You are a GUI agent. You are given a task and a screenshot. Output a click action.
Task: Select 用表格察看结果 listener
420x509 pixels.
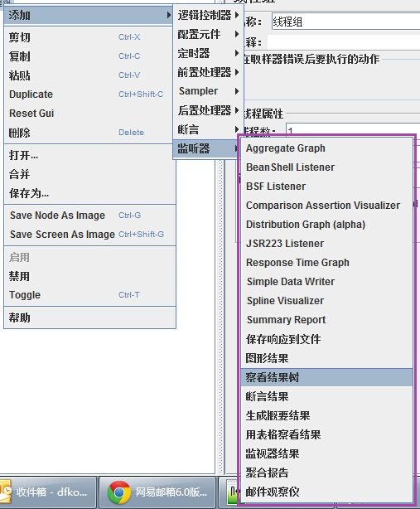326,434
